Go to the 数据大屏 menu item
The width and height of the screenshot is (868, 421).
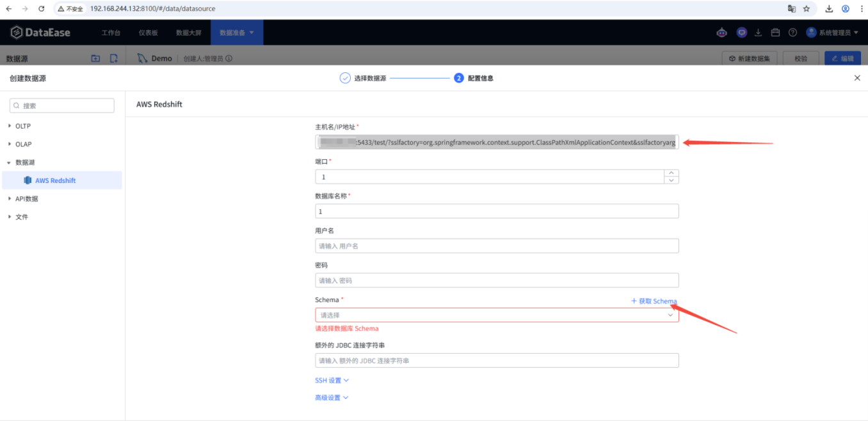pos(188,33)
